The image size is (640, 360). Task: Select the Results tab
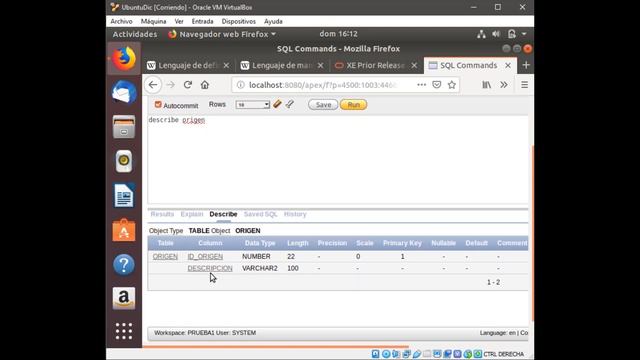point(162,214)
